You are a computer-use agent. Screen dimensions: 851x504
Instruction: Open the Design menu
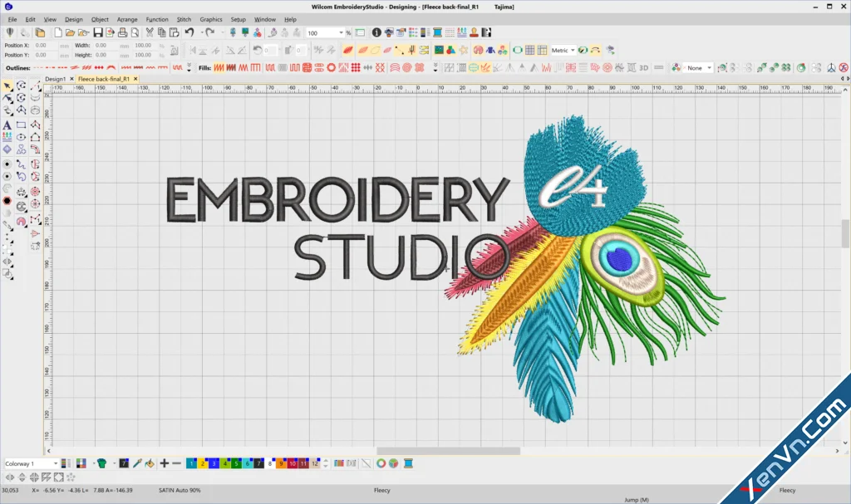tap(74, 20)
